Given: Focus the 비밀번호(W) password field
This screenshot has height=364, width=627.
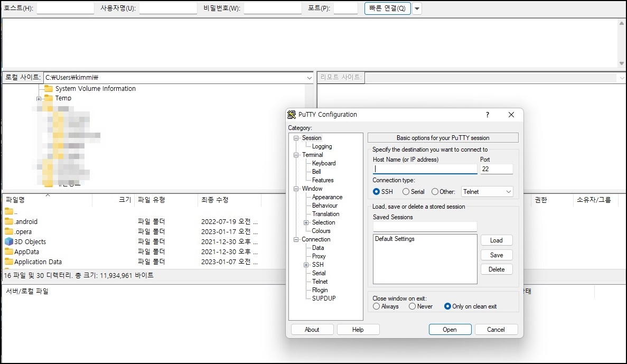Looking at the screenshot, I should 273,8.
